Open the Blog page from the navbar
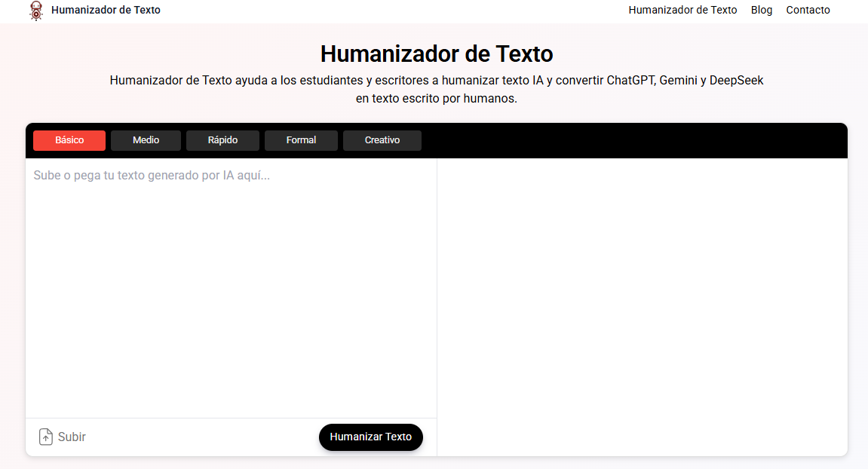The width and height of the screenshot is (868, 469). [x=761, y=10]
